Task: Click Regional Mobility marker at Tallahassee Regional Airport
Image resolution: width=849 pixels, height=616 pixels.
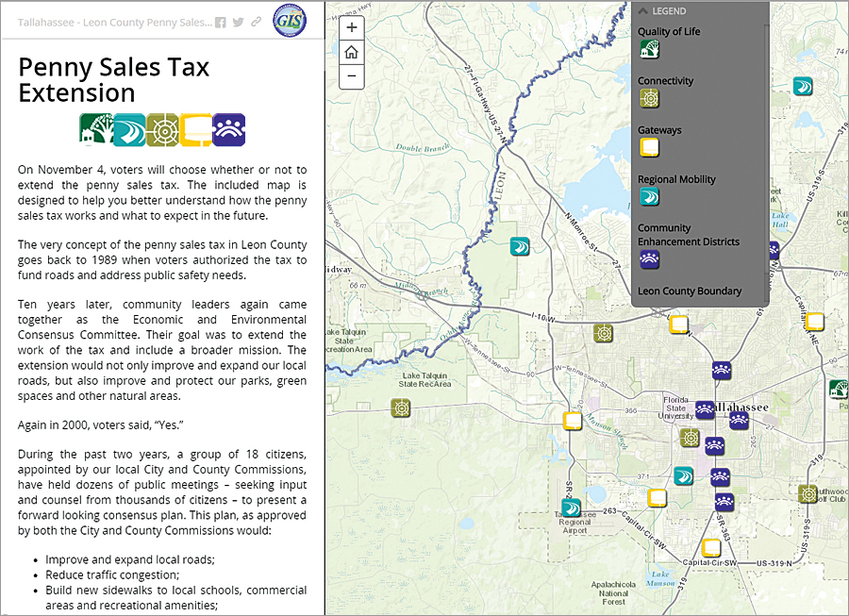Action: (x=572, y=508)
